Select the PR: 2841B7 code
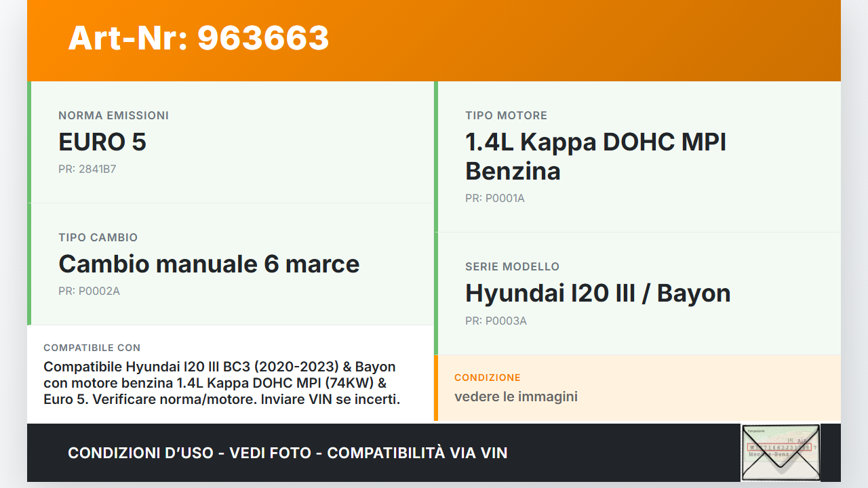Image resolution: width=868 pixels, height=488 pixels. (x=87, y=169)
